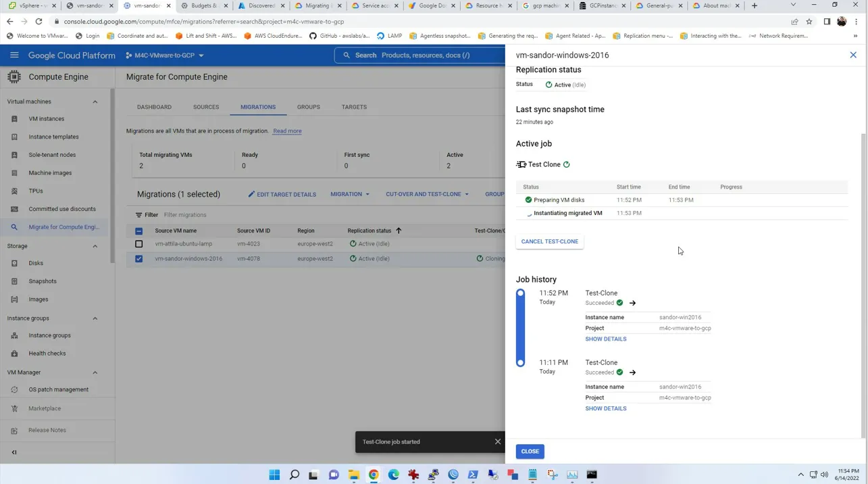Click the vm-attila-ubuntu-lamp table row name
The height and width of the screenshot is (484, 868).
click(183, 244)
